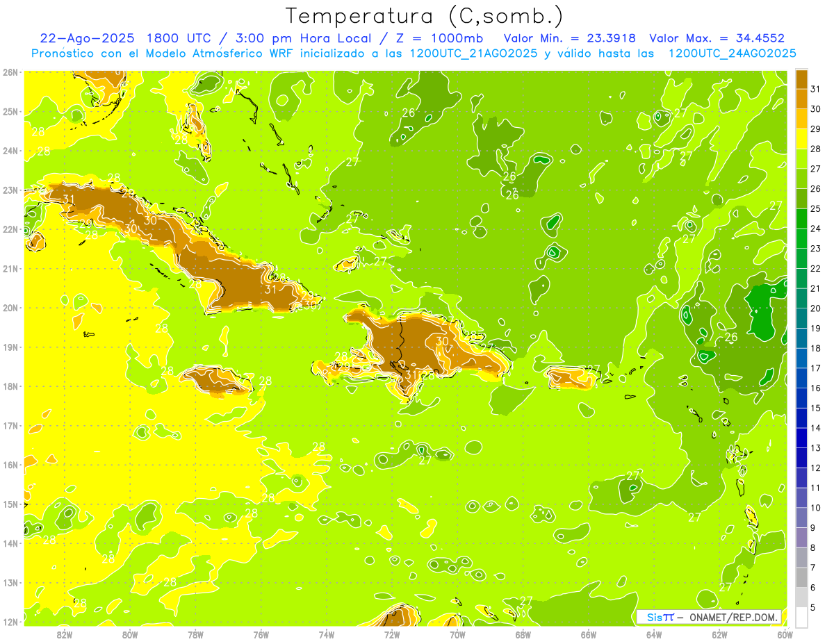
Task: Click the "68W" longitude axis label
Action: [523, 634]
